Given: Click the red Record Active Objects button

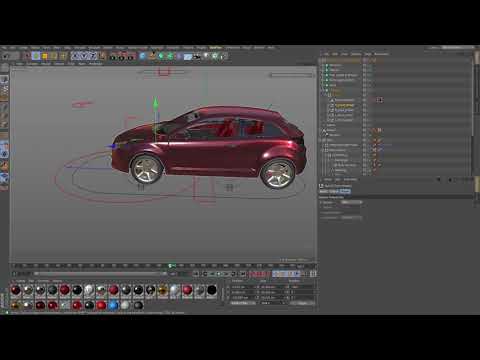Looking at the screenshot, I should pos(252,274).
